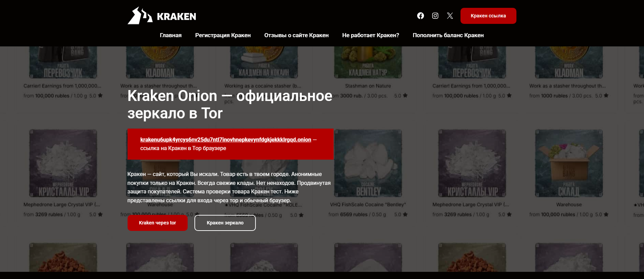
Task: Click the paragraph starting 'Кракен — сайт, который Вы искали'
Action: [229, 187]
